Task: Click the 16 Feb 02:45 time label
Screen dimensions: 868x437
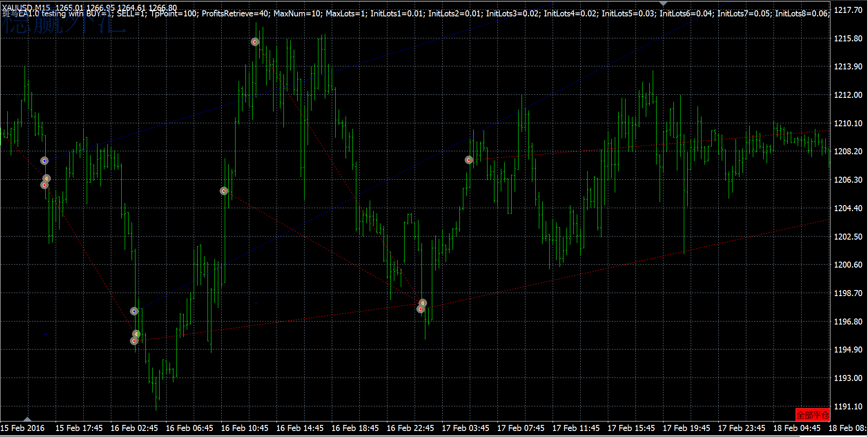Action: pyautogui.click(x=134, y=428)
